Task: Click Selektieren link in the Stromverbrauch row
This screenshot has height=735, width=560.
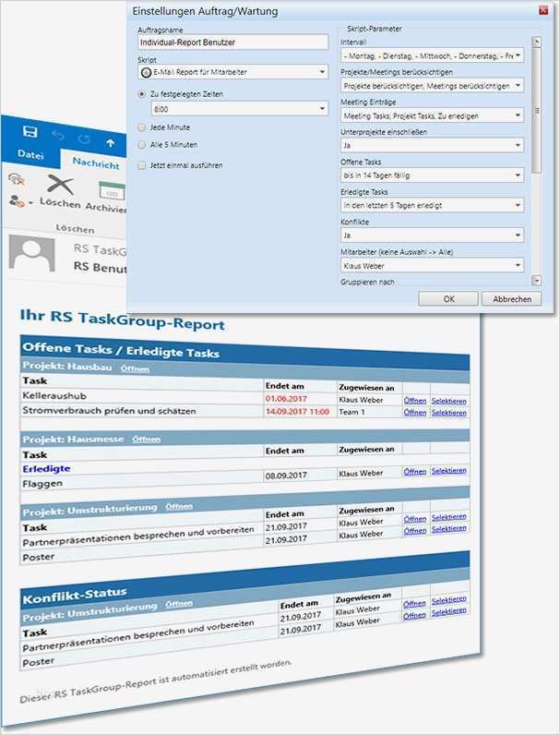Action: point(448,413)
